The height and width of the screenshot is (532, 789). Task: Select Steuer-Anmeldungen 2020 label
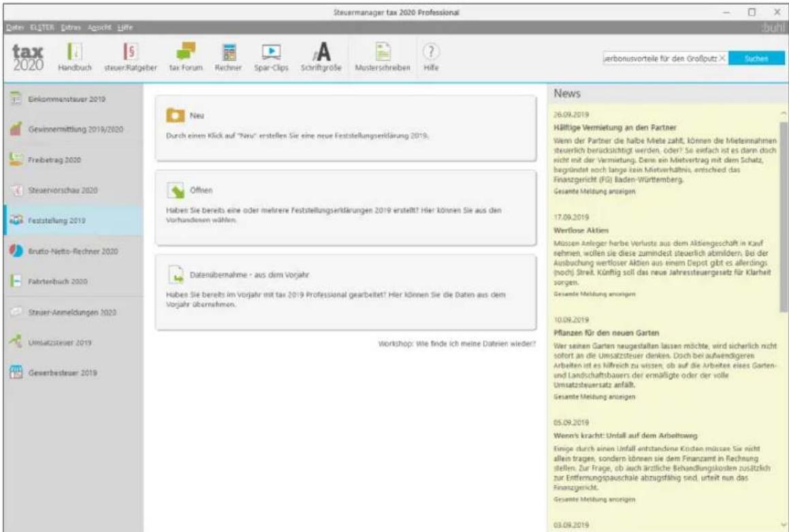tap(72, 312)
